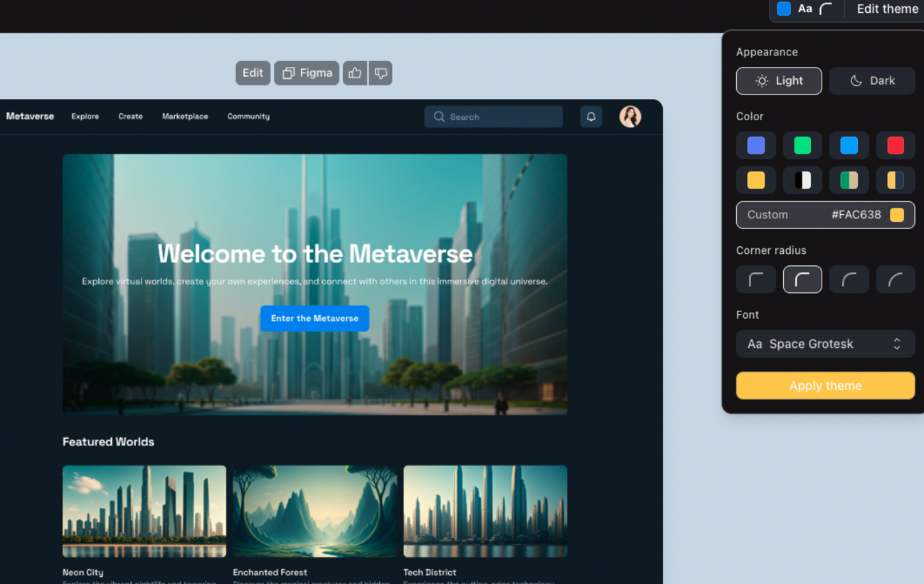Viewport: 924px width, 584px height.
Task: Click the Enchanted Forest title text
Action: pos(270,573)
